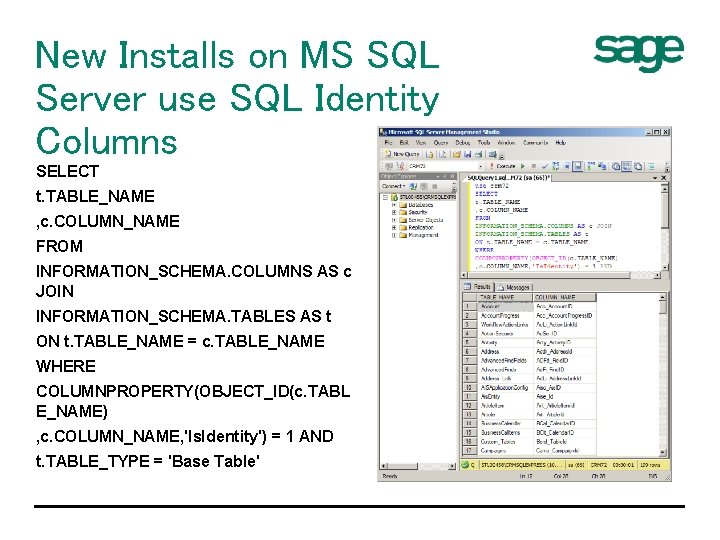The image size is (720, 540).
Task: Select the Address result cell
Action: (505, 352)
